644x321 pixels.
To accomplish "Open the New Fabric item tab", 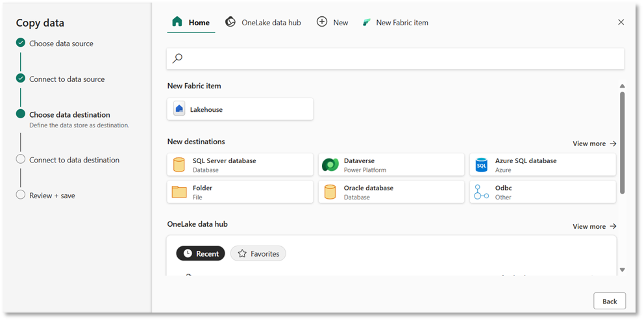I will pyautogui.click(x=395, y=22).
